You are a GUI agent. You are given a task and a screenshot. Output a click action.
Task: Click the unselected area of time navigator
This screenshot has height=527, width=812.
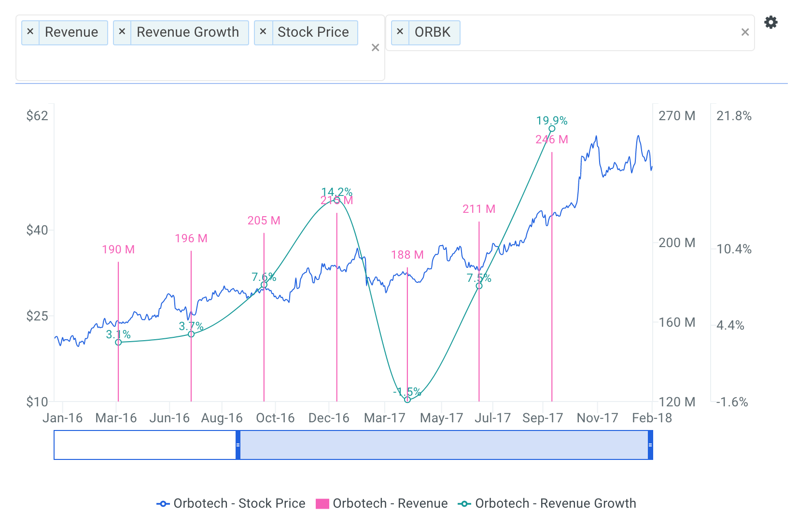tap(145, 445)
